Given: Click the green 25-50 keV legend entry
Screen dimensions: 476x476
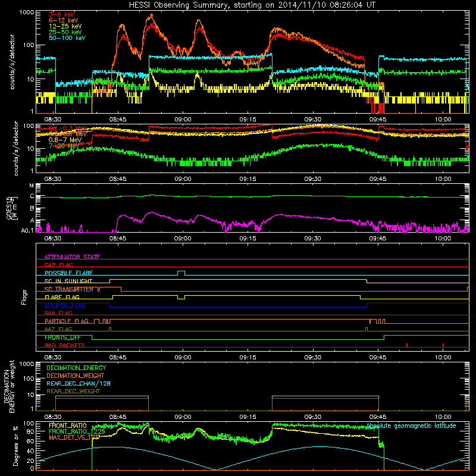Looking at the screenshot, I should point(65,32).
